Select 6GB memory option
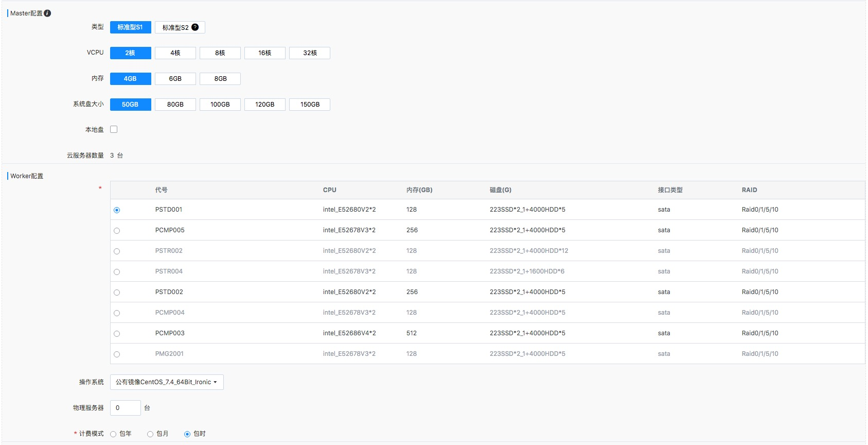The height and width of the screenshot is (445, 868). point(175,79)
